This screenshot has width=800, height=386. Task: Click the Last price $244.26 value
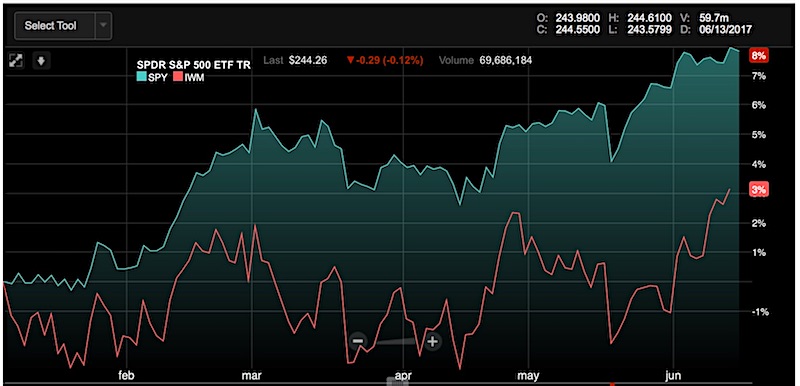click(x=308, y=60)
